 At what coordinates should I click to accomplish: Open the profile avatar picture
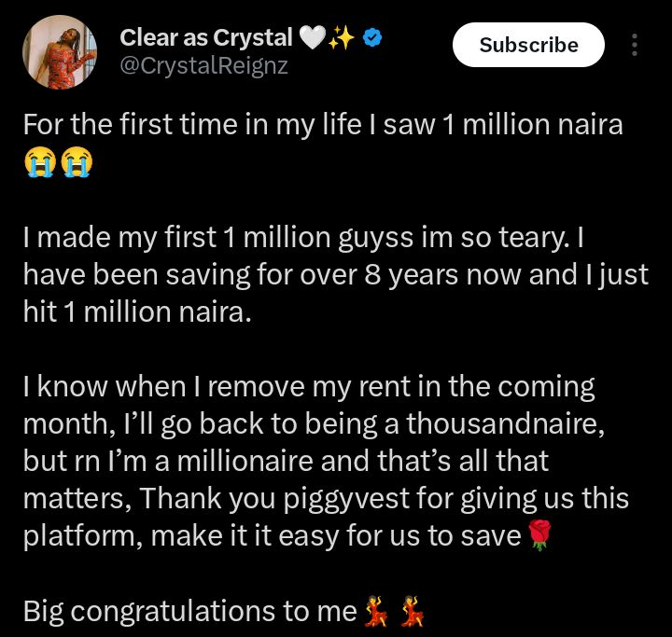[x=60, y=53]
